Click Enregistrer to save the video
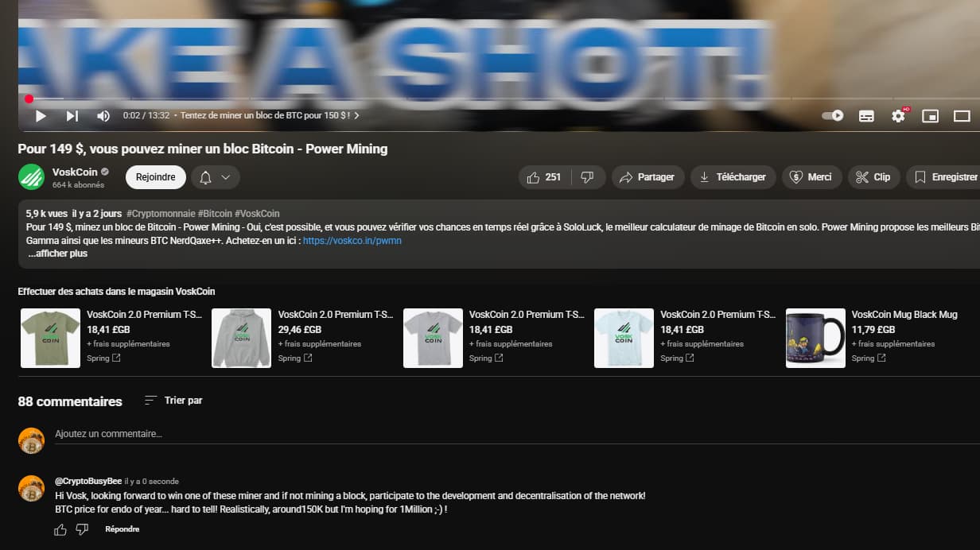Image resolution: width=980 pixels, height=550 pixels. pos(943,177)
